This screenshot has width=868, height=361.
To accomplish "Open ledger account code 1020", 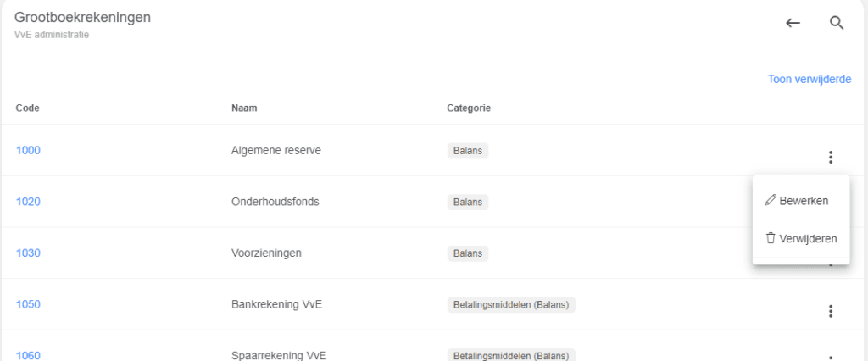I will 28,202.
